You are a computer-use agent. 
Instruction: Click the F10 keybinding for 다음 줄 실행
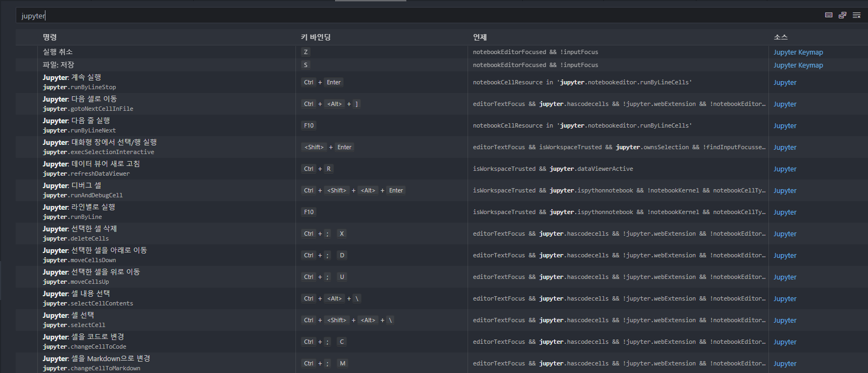point(309,125)
